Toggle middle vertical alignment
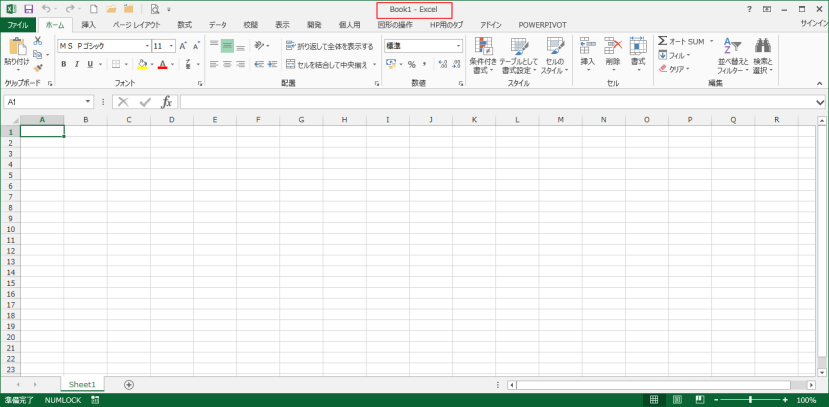 [227, 47]
